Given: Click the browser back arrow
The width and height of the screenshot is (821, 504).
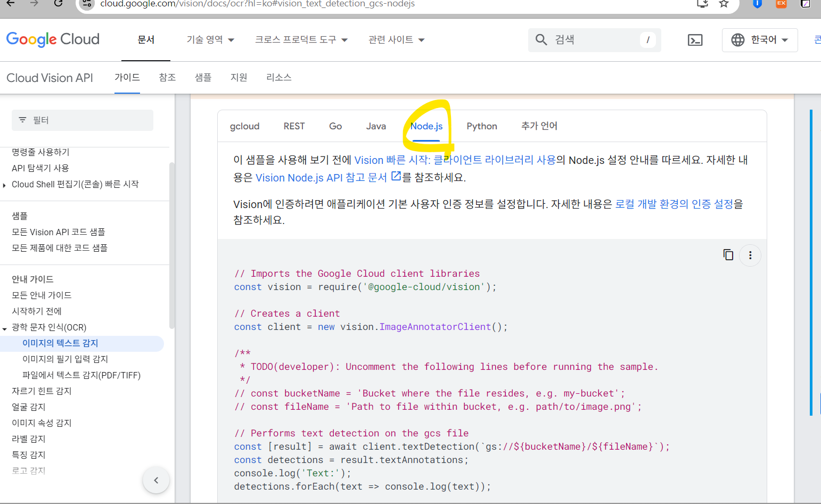Looking at the screenshot, I should (x=10, y=4).
